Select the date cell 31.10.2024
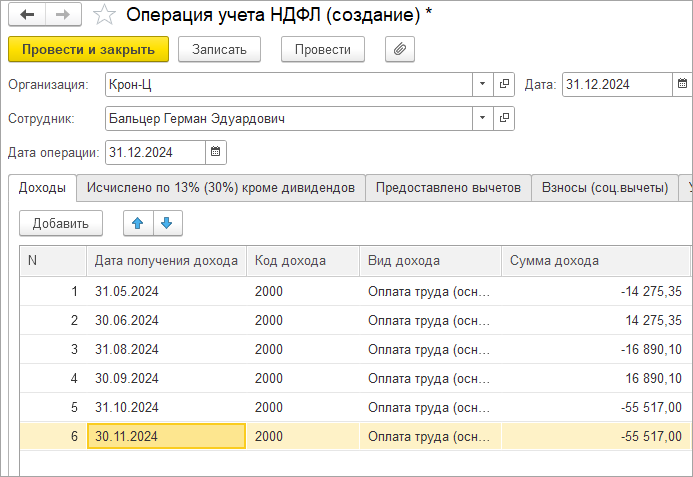 click(166, 407)
